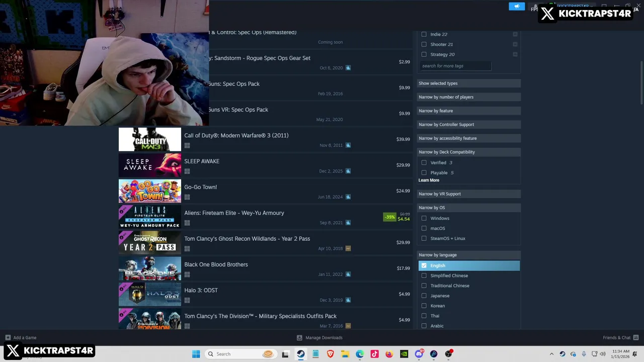The image size is (644, 362).
Task: Expand Narrow by accessibility feature
Action: [x=469, y=138]
